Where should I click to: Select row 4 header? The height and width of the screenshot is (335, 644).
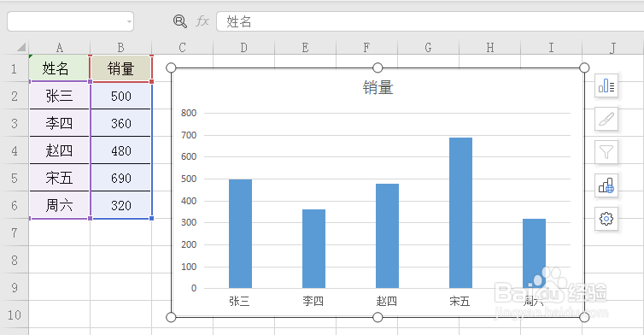point(15,150)
